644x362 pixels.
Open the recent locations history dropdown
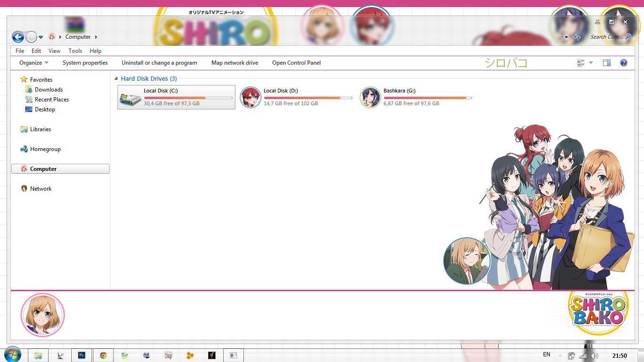[x=41, y=37]
